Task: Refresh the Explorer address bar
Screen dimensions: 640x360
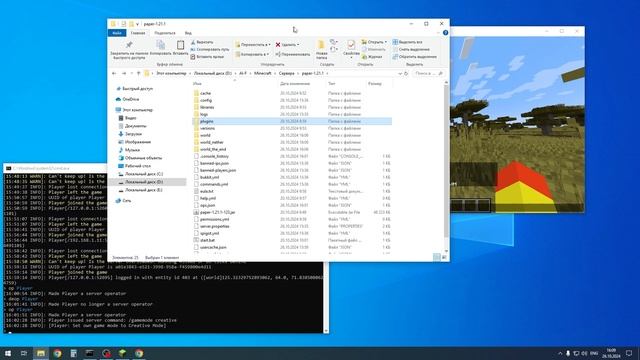Action: [406, 73]
